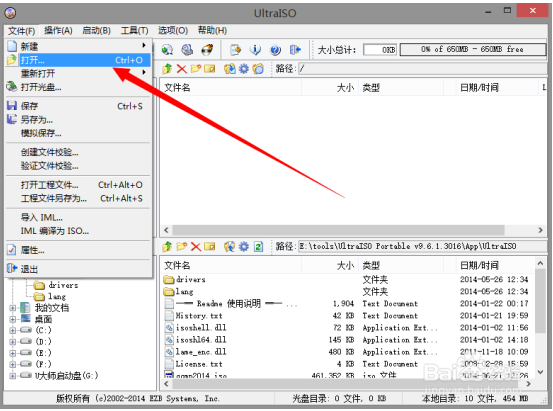Choose 另存为... menu entry
The image size is (553, 411).
click(78, 120)
